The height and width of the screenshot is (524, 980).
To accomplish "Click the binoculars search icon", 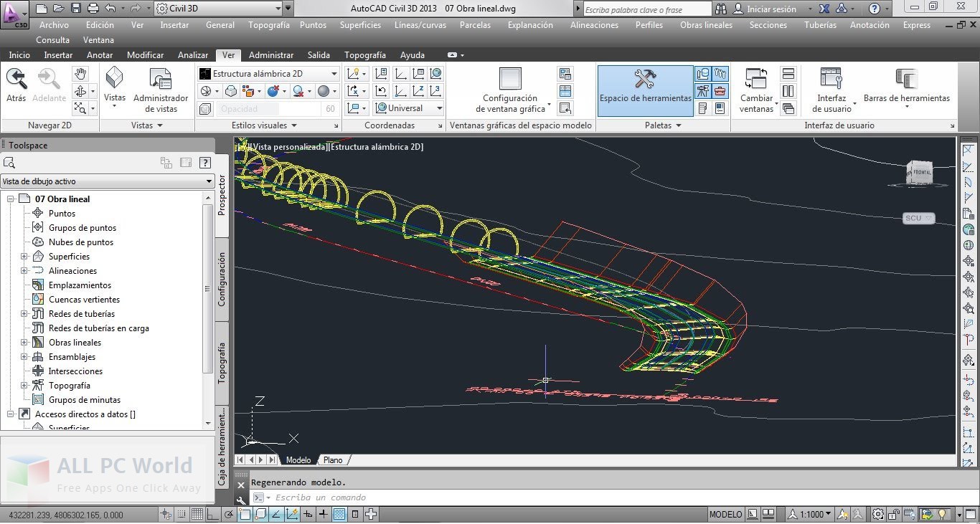I will click(720, 9).
